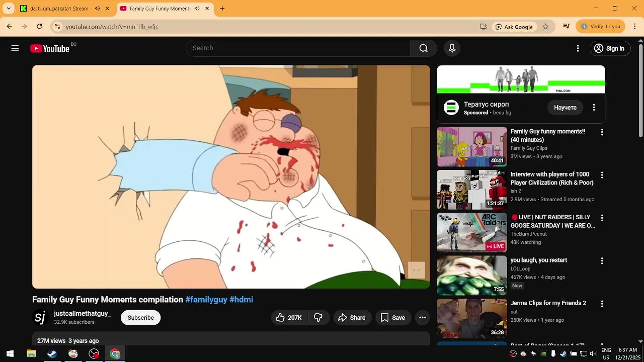Open Steam from the taskbar
Viewport: 644px width, 362px height.
[52, 354]
